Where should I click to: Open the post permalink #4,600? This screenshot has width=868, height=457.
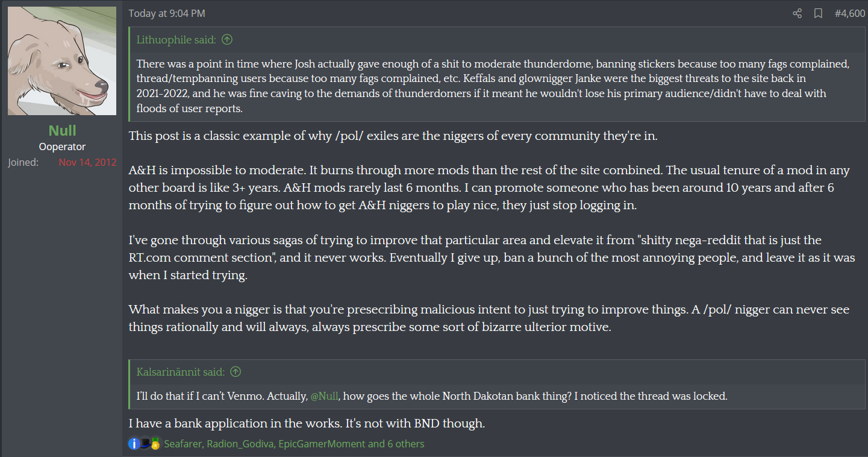pos(850,13)
